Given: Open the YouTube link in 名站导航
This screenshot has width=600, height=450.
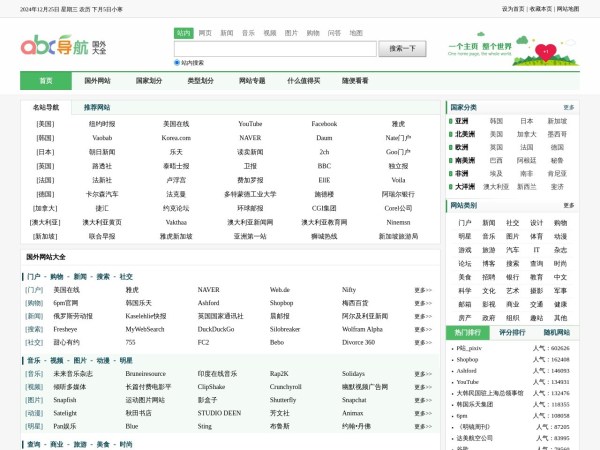Looking at the screenshot, I should click(250, 124).
